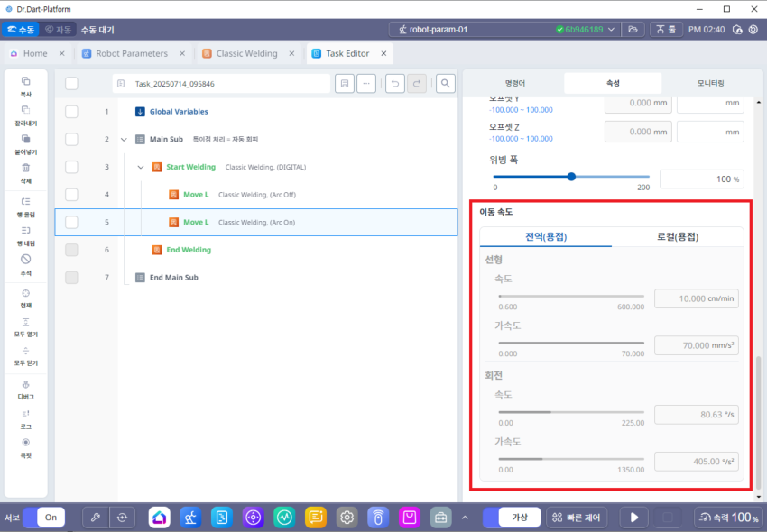Open the home module in bottom dock
The width and height of the screenshot is (767, 532).
[159, 518]
